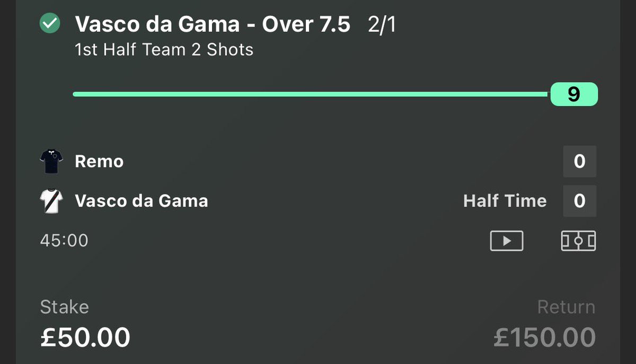636x364 pixels.
Task: Click the Stake label
Action: (x=65, y=307)
